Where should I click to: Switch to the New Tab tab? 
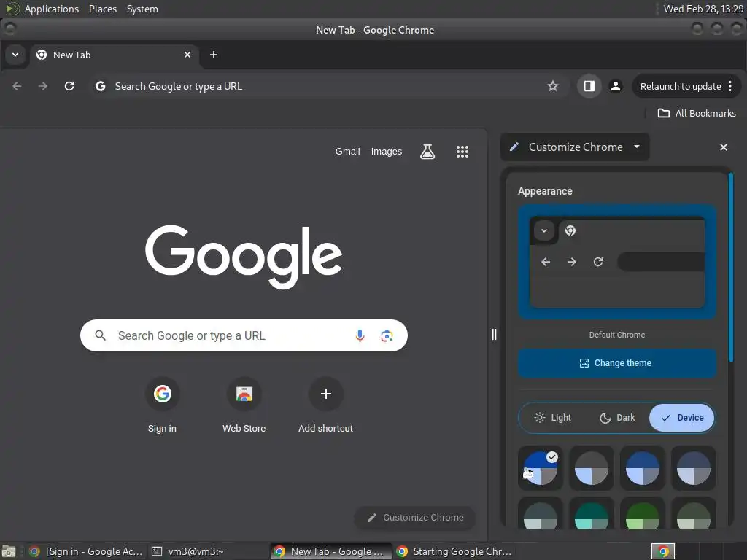tap(113, 55)
